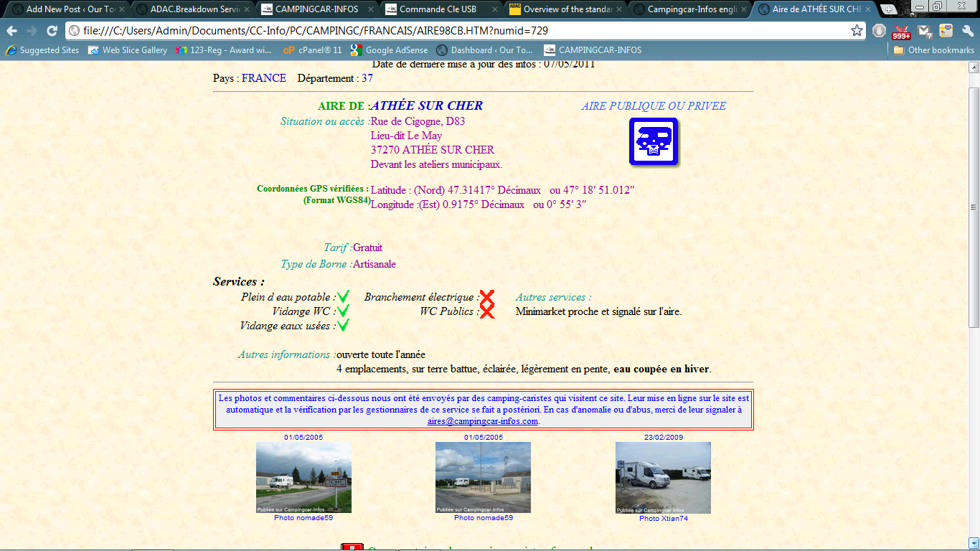Open the Chrome wrench settings menu

coord(967,31)
